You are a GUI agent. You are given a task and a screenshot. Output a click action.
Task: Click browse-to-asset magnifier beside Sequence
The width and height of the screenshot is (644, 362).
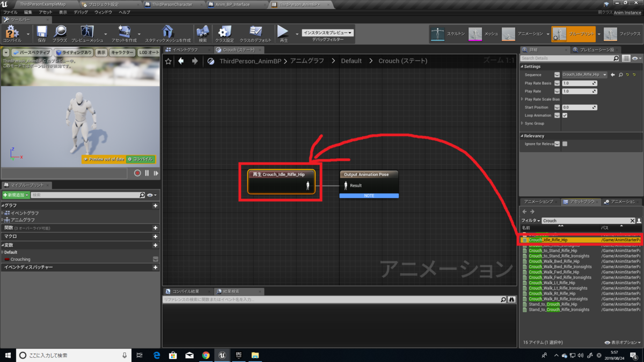(x=620, y=75)
